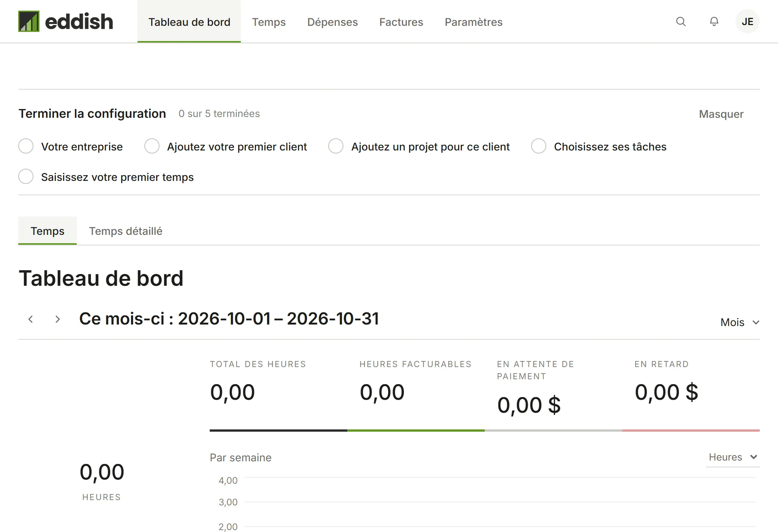Check 'Ajoutez un projet pour ce client' circle

(336, 146)
